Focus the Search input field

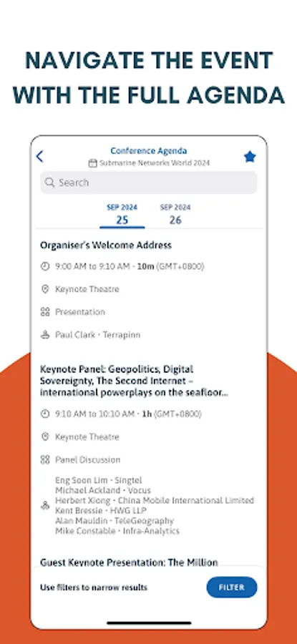pos(149,182)
